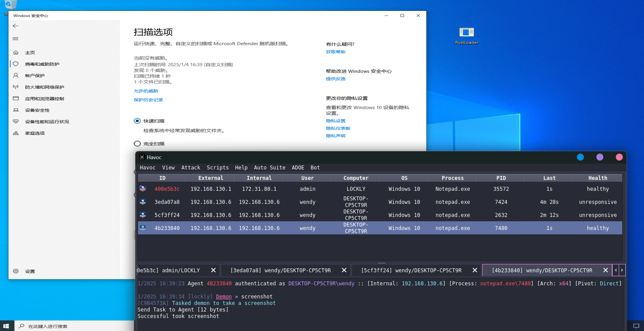This screenshot has height=331, width=644.
Task: Click the virus and threat protection shield icon
Action: [x=16, y=64]
